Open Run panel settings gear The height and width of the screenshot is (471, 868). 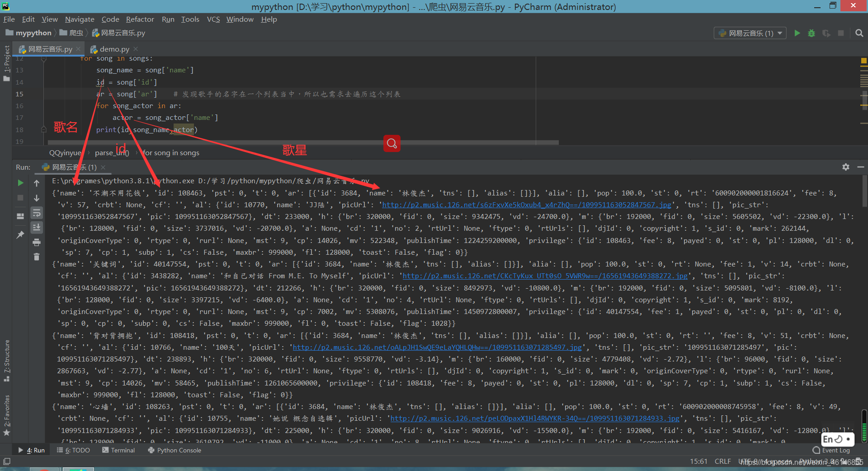pyautogui.click(x=846, y=167)
